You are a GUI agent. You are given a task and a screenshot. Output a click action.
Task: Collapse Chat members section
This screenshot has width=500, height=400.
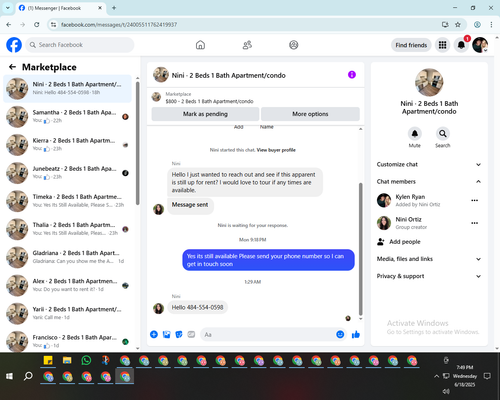point(429,181)
